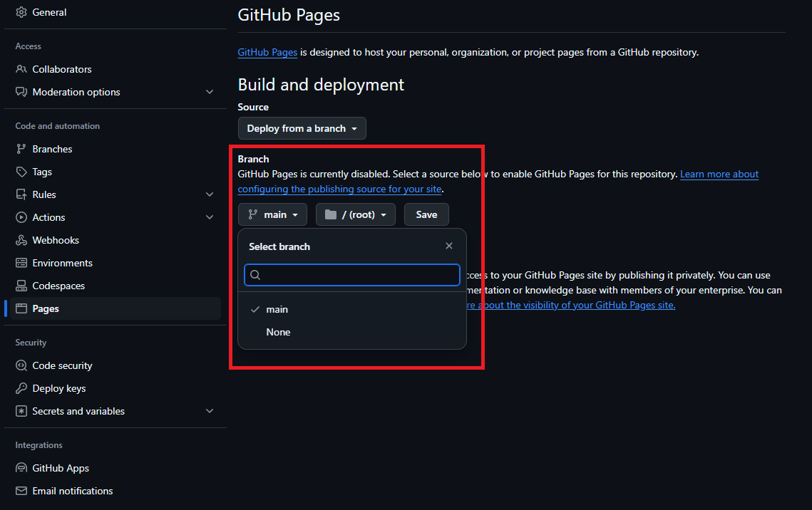Open the GitHub Pages link
The height and width of the screenshot is (510, 812).
click(267, 52)
